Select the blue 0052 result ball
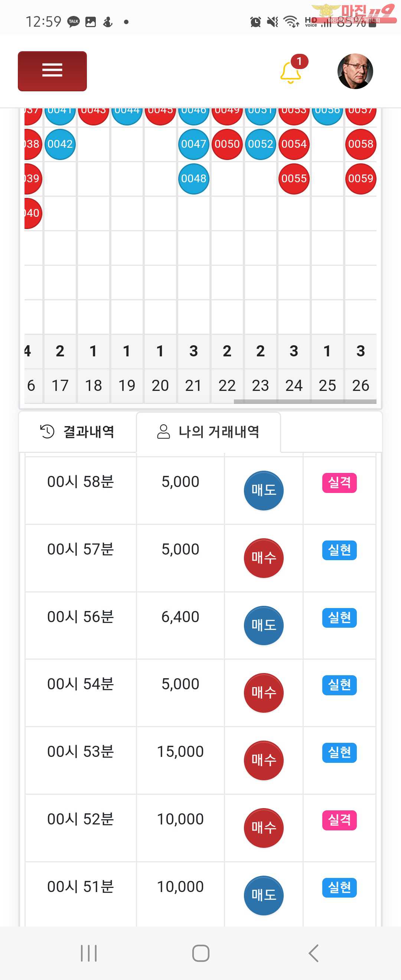The height and width of the screenshot is (980, 401). (261, 144)
